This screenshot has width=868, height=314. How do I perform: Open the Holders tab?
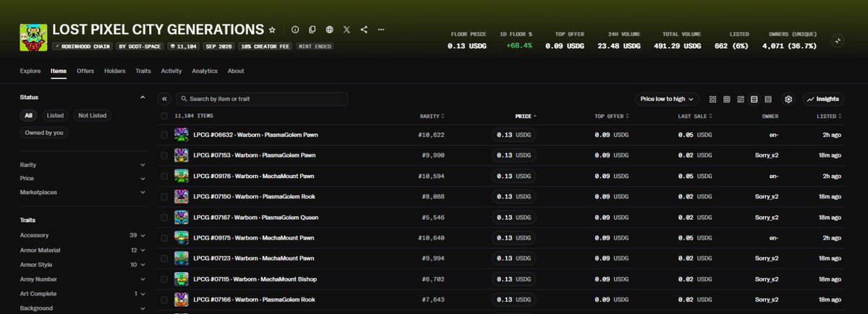[x=114, y=71]
